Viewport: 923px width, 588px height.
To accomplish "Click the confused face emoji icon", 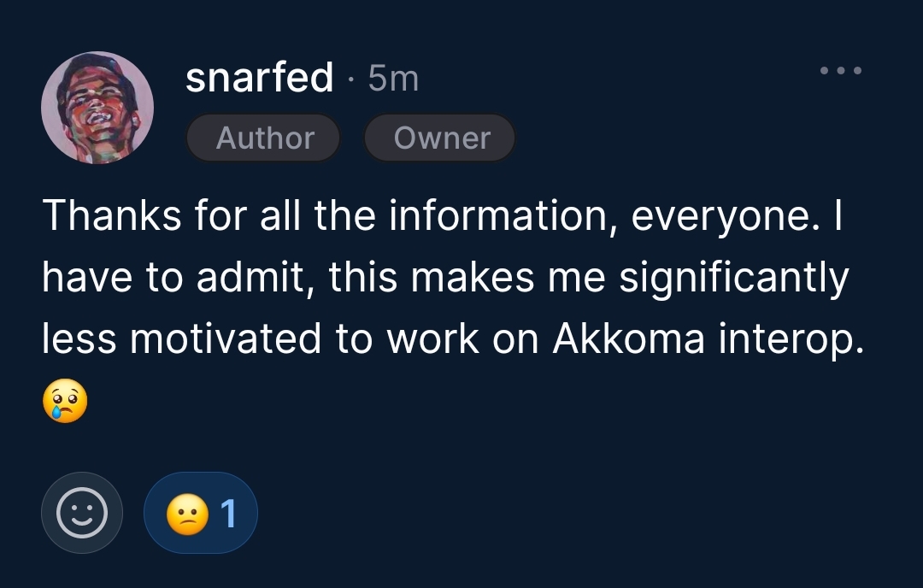I will [x=187, y=514].
